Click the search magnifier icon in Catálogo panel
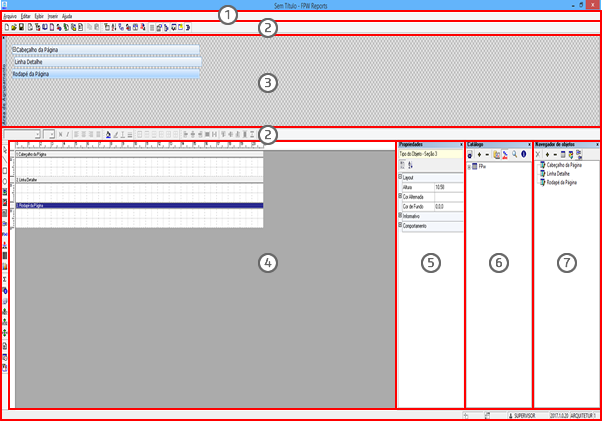602x421 pixels. pyautogui.click(x=515, y=155)
